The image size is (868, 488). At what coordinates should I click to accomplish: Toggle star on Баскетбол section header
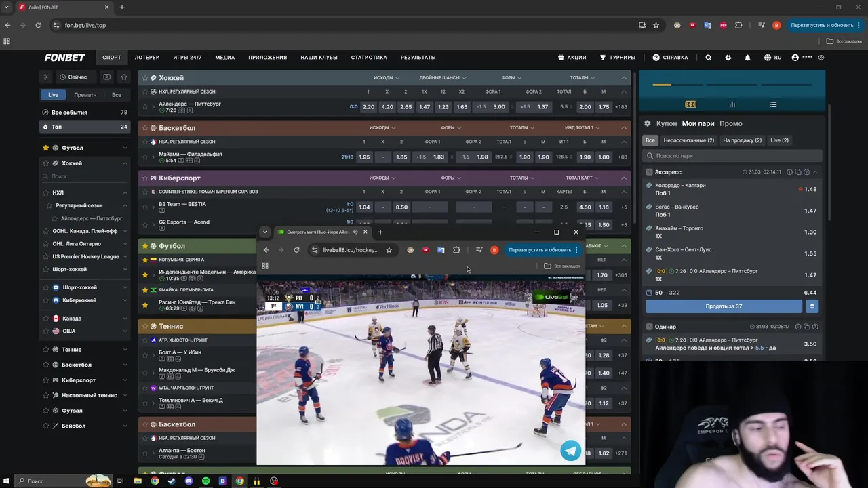144,128
